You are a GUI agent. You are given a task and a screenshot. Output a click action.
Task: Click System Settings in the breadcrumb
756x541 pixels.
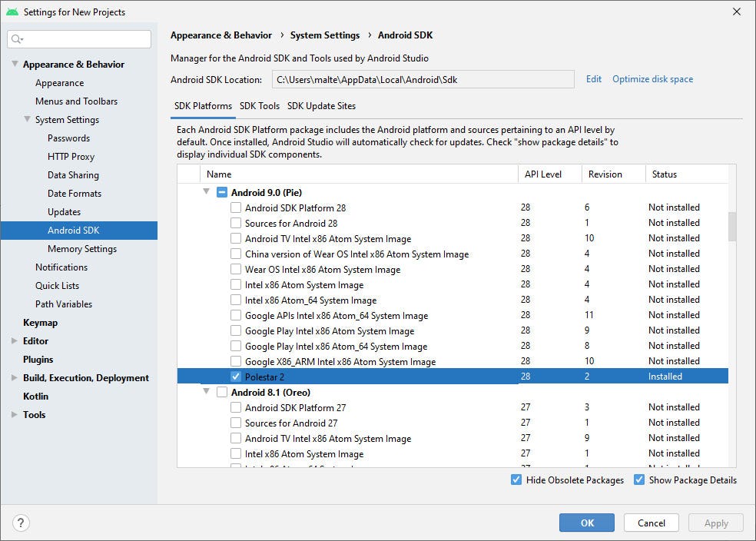click(x=325, y=35)
